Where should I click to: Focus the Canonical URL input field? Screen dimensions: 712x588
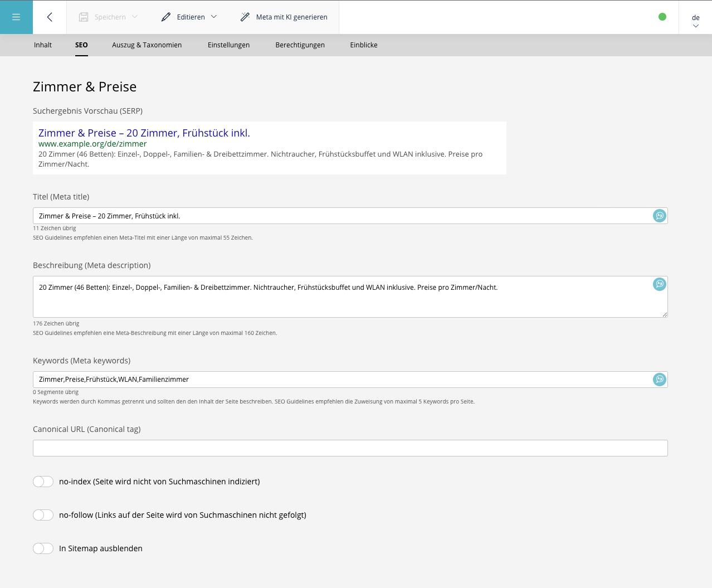(x=350, y=448)
